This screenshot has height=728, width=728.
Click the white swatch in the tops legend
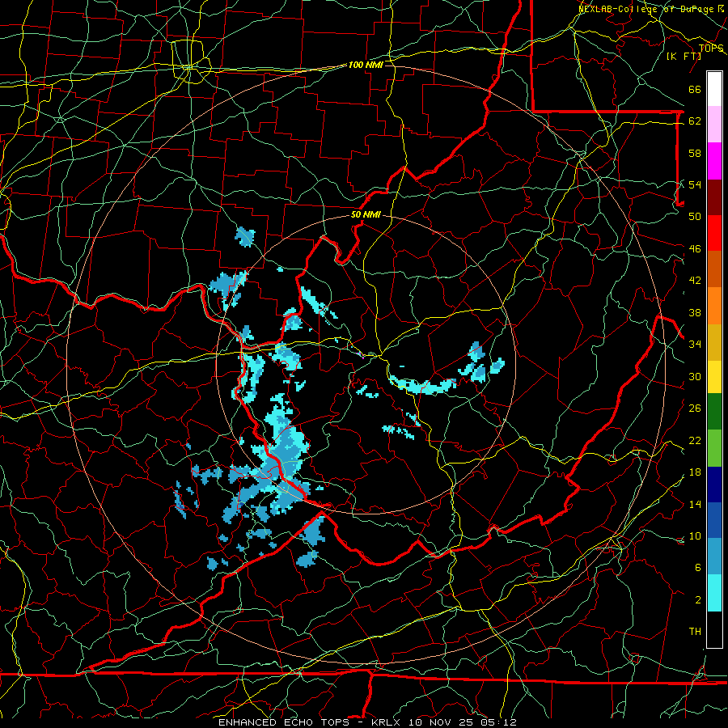714,89
